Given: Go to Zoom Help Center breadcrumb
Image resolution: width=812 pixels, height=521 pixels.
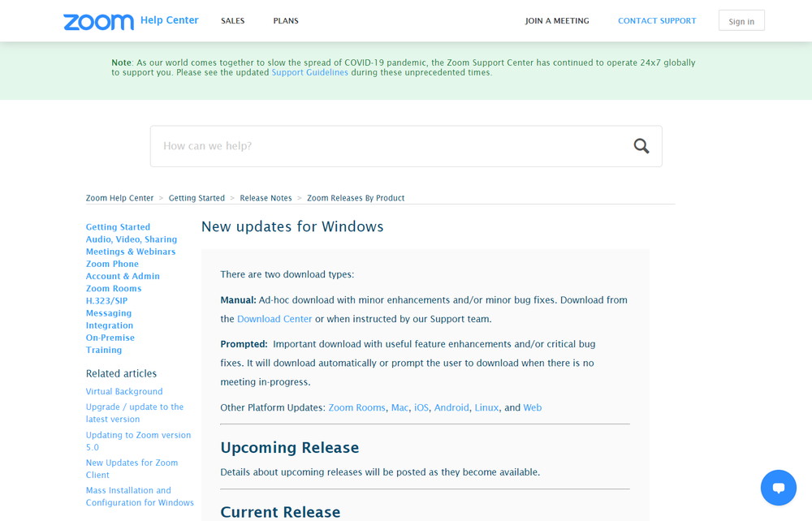Looking at the screenshot, I should (x=119, y=198).
